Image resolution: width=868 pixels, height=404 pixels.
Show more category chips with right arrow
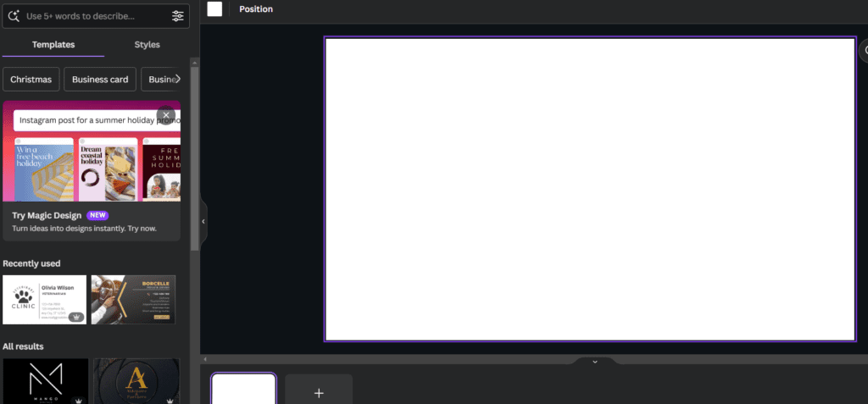coord(178,79)
